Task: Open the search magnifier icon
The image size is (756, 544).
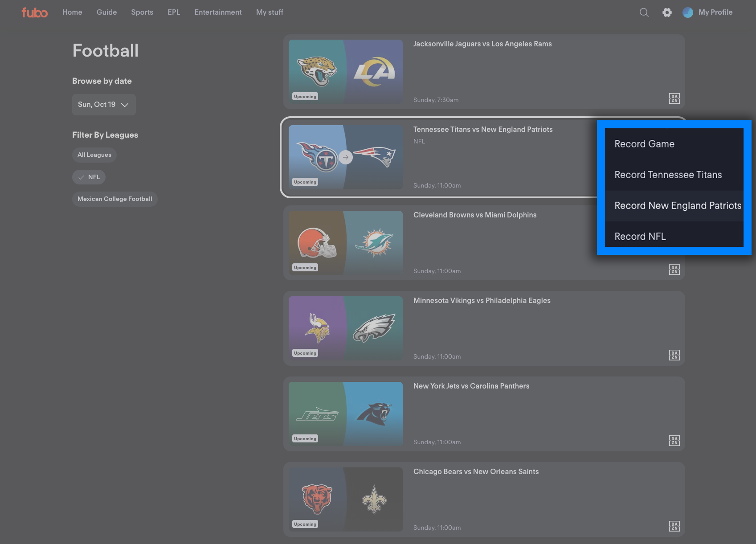Action: click(644, 12)
